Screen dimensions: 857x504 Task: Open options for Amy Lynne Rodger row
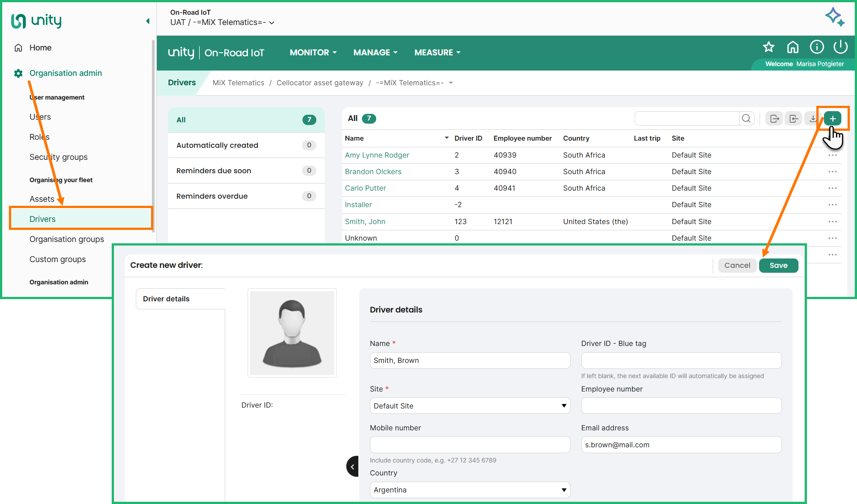click(832, 155)
